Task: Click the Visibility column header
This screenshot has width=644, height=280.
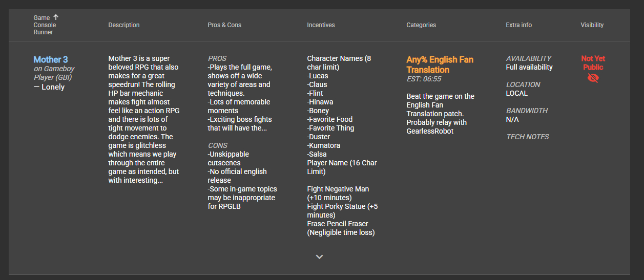Action: pos(592,25)
